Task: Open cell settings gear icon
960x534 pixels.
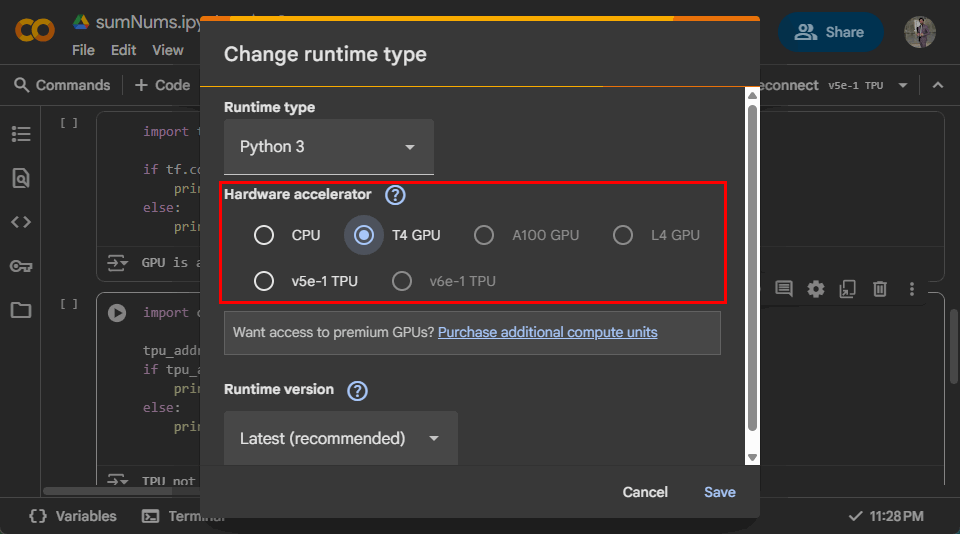Action: 816,289
